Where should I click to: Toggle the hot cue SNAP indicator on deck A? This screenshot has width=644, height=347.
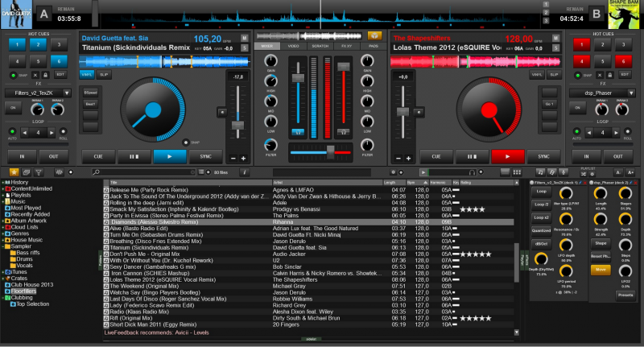click(13, 75)
